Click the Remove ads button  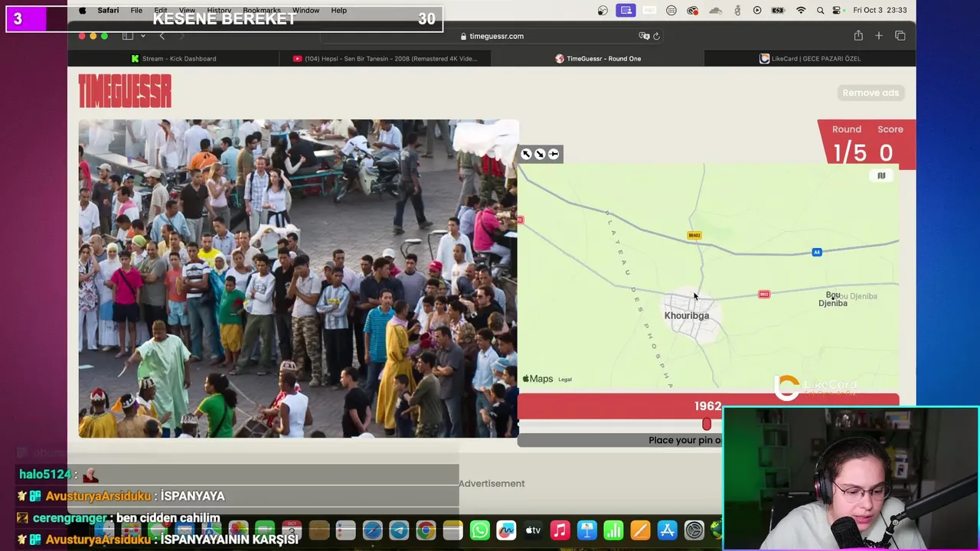pos(871,93)
